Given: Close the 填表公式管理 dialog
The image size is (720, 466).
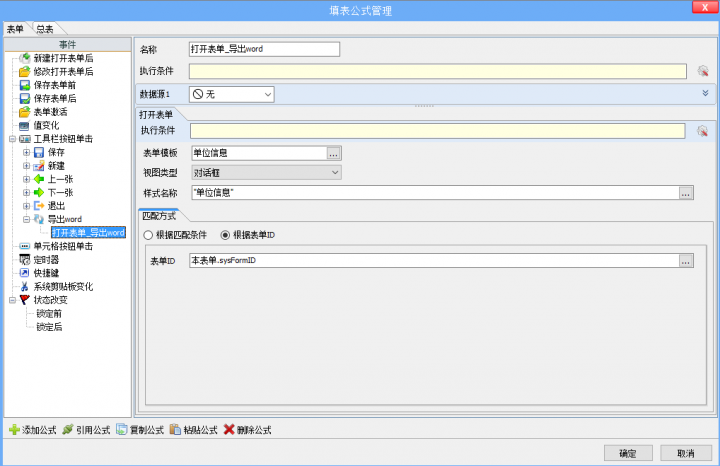Looking at the screenshot, I should 705,7.
